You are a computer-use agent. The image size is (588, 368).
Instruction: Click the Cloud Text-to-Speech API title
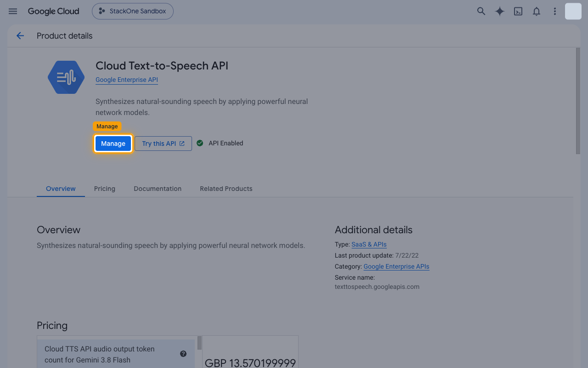click(x=162, y=66)
